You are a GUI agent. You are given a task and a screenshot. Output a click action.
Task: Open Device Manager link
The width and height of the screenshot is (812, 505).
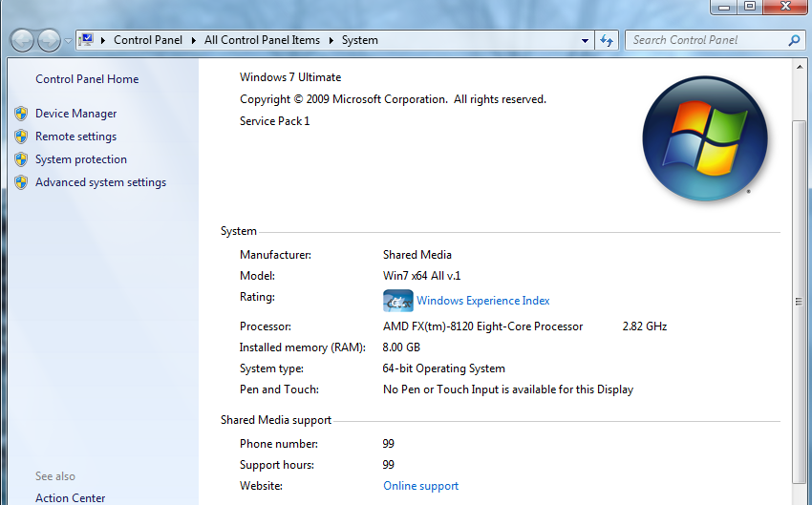point(76,114)
